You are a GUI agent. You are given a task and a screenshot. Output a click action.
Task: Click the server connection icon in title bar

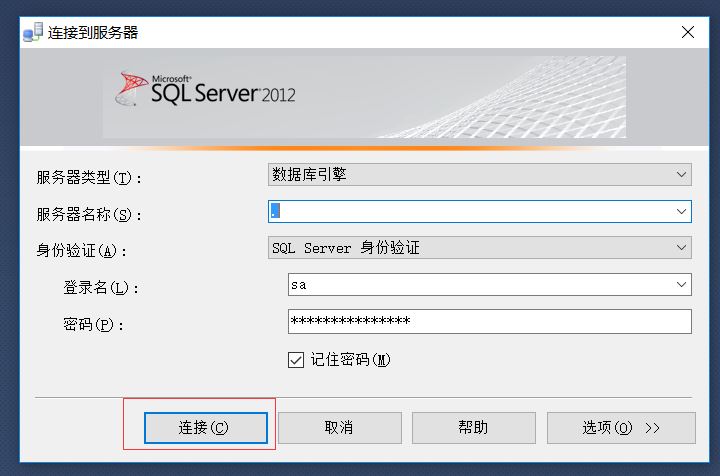pyautogui.click(x=33, y=32)
